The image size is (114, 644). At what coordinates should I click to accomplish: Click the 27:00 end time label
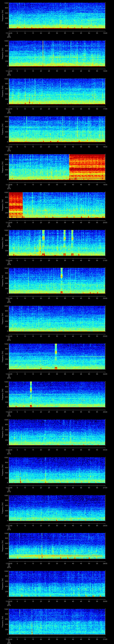click(x=105, y=487)
